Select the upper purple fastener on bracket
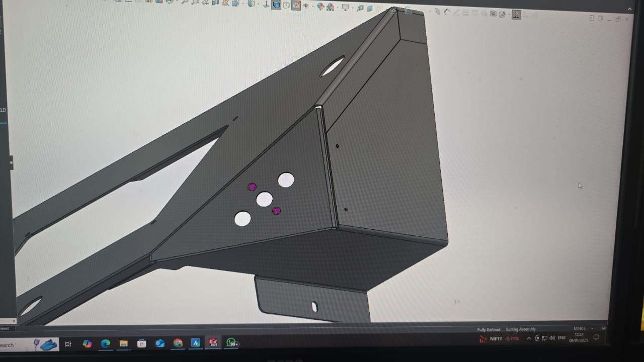This screenshot has width=644, height=362. tap(252, 187)
